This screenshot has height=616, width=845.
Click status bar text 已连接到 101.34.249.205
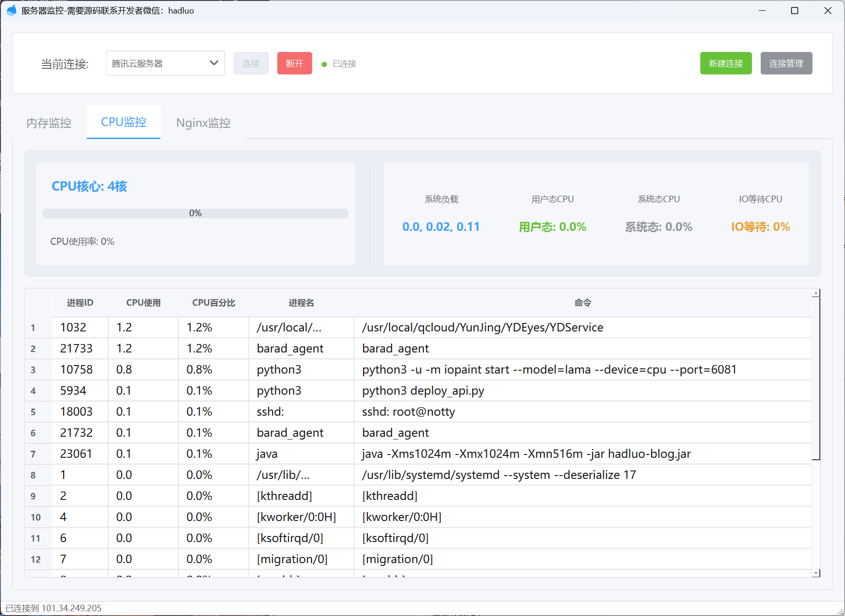(x=53, y=608)
